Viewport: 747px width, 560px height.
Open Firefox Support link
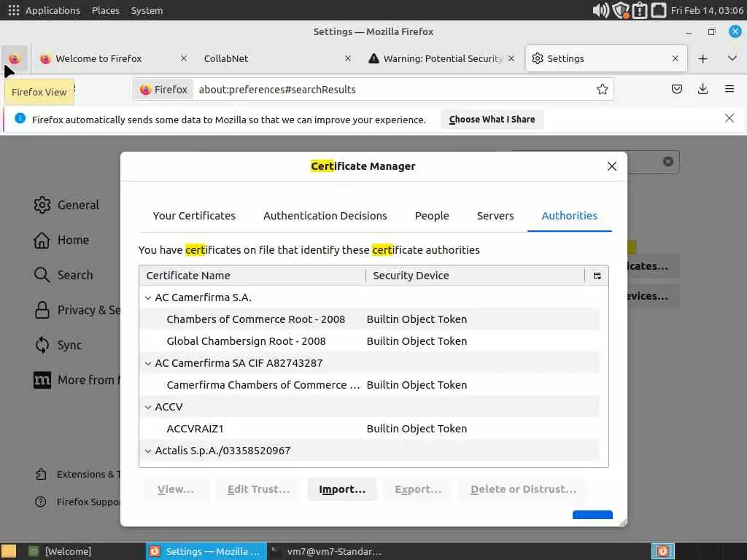(x=77, y=502)
